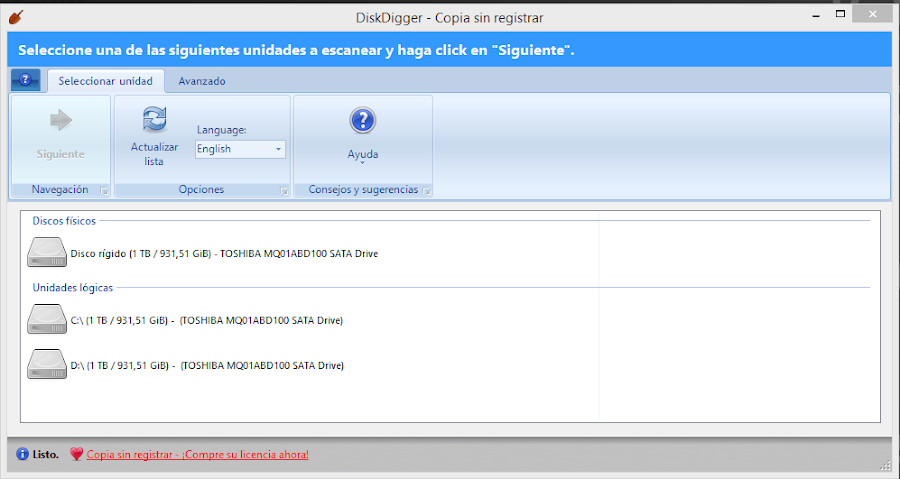Open the Ayuda help icon
Image resolution: width=900 pixels, height=479 pixels.
(362, 120)
